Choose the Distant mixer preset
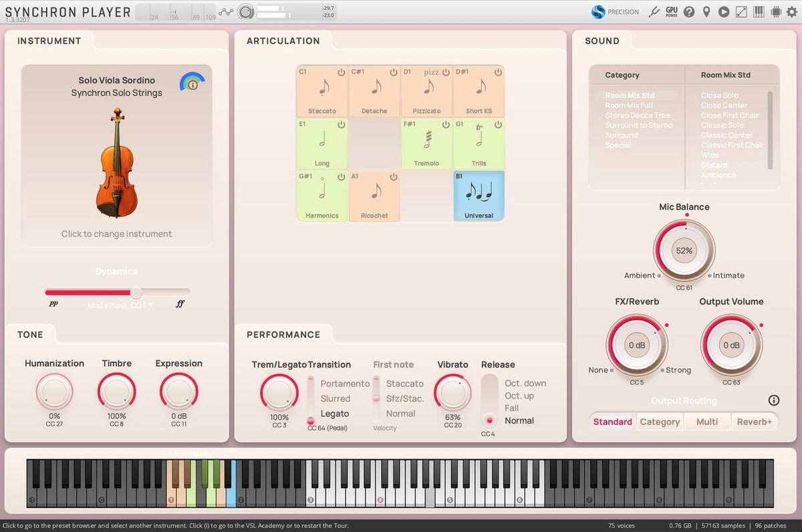 pyautogui.click(x=714, y=165)
